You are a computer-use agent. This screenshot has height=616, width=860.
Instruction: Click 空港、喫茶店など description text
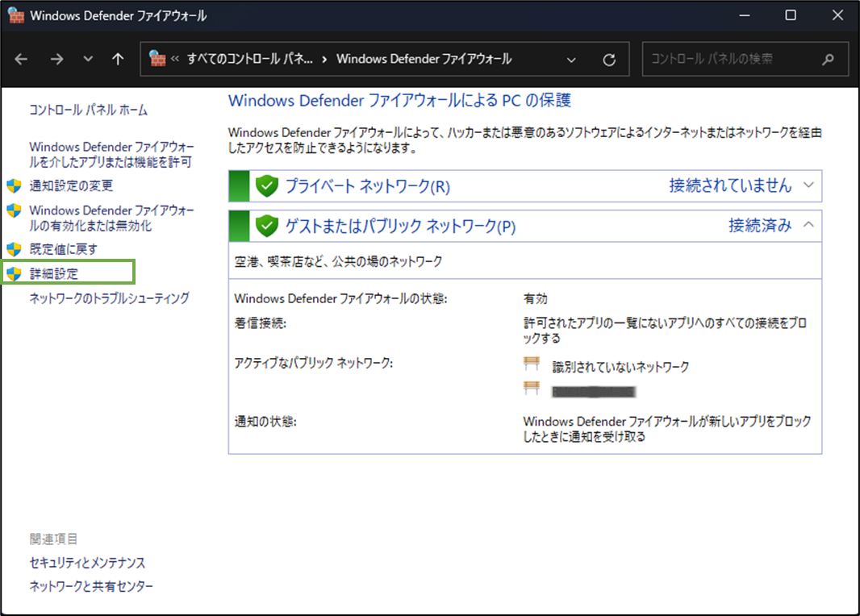coord(338,261)
